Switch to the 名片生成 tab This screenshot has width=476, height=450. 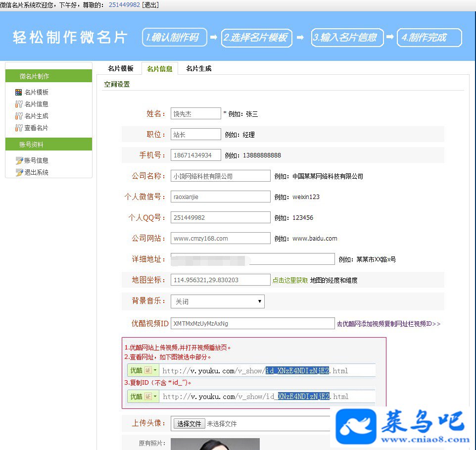click(198, 68)
